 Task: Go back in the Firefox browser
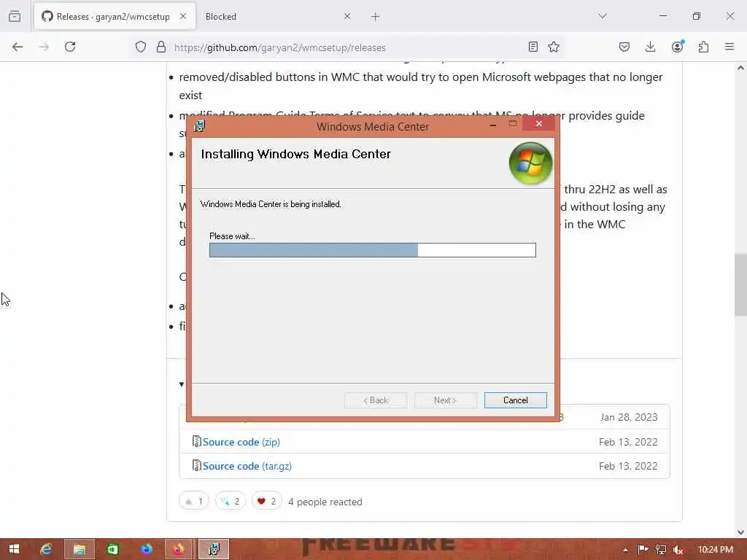(x=18, y=47)
